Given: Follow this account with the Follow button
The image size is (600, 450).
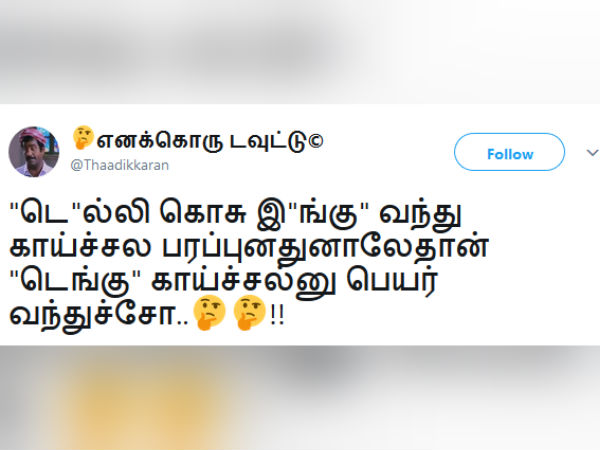Looking at the screenshot, I should [509, 152].
